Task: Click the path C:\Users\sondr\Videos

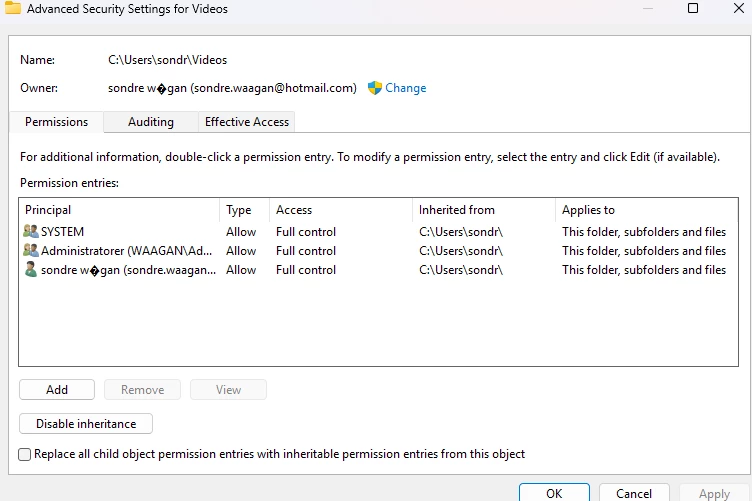Action: click(x=167, y=60)
